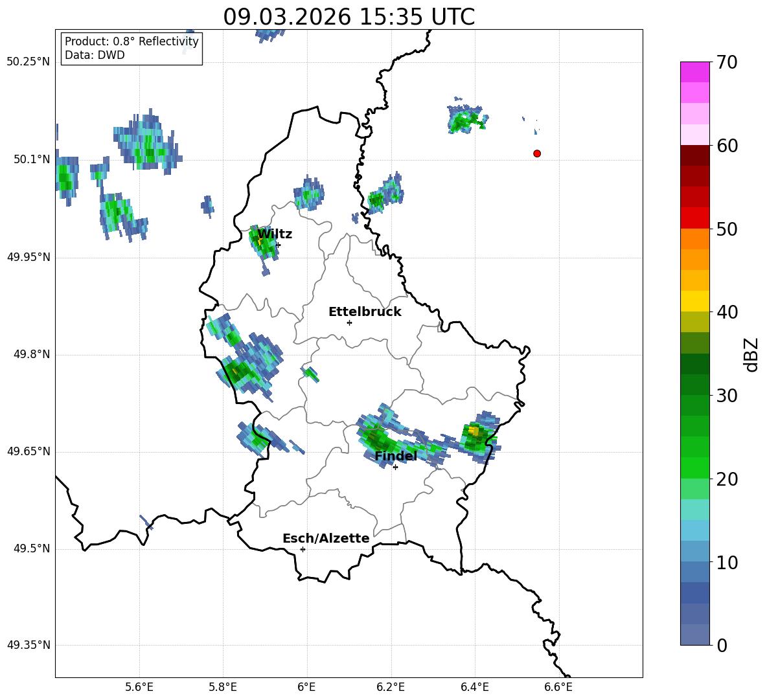Select the magenta 70 dBZ colorbar segment
This screenshot has width=767, height=700.
pyautogui.click(x=694, y=72)
